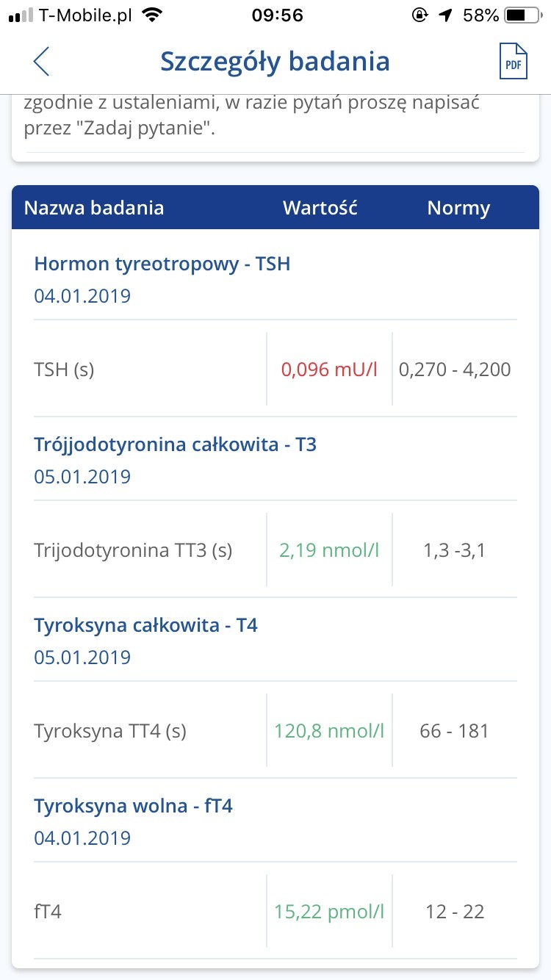The width and height of the screenshot is (551, 980).
Task: Open Hormon tyreotropowy - TSH heading
Action: pos(162,264)
